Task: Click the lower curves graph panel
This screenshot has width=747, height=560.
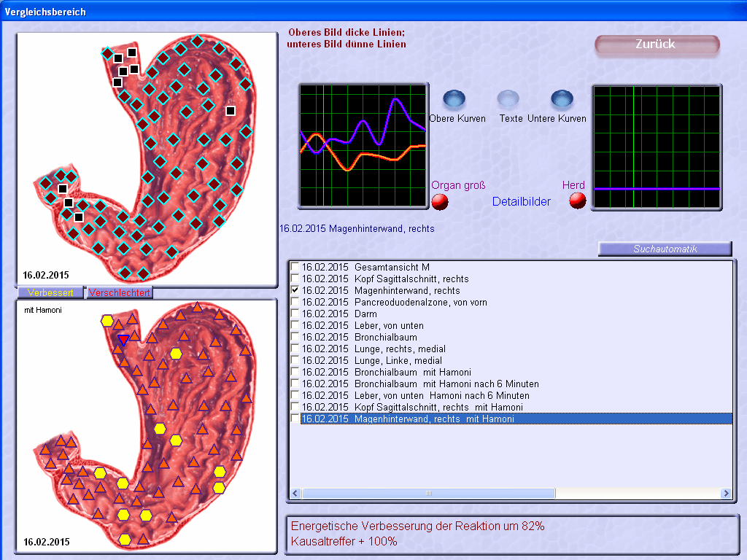Action: coord(657,147)
